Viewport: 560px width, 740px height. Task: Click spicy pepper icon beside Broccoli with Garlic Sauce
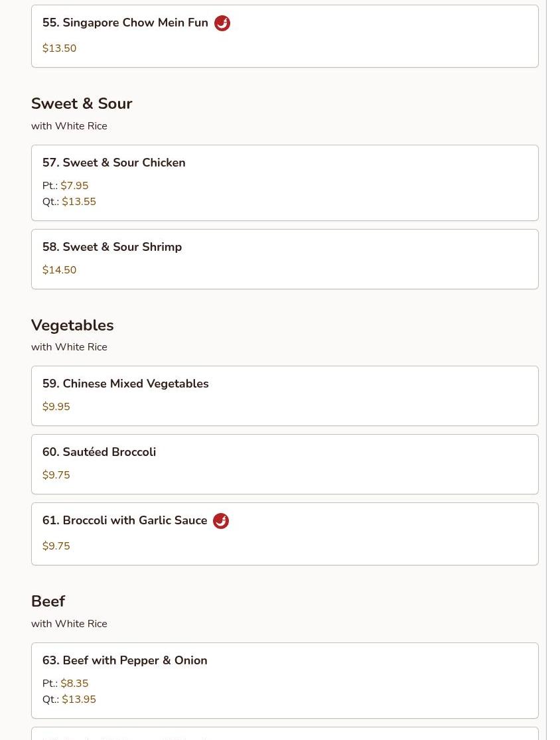(221, 521)
